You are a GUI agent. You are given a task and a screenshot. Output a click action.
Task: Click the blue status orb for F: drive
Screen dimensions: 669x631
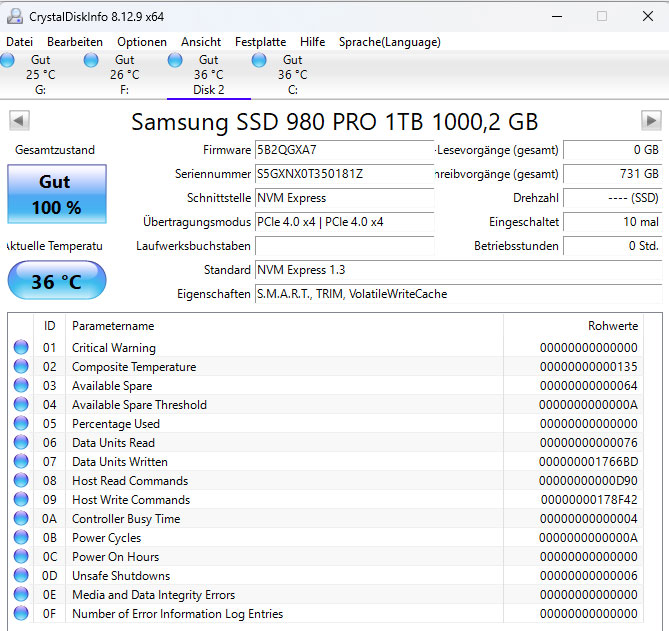click(x=91, y=60)
